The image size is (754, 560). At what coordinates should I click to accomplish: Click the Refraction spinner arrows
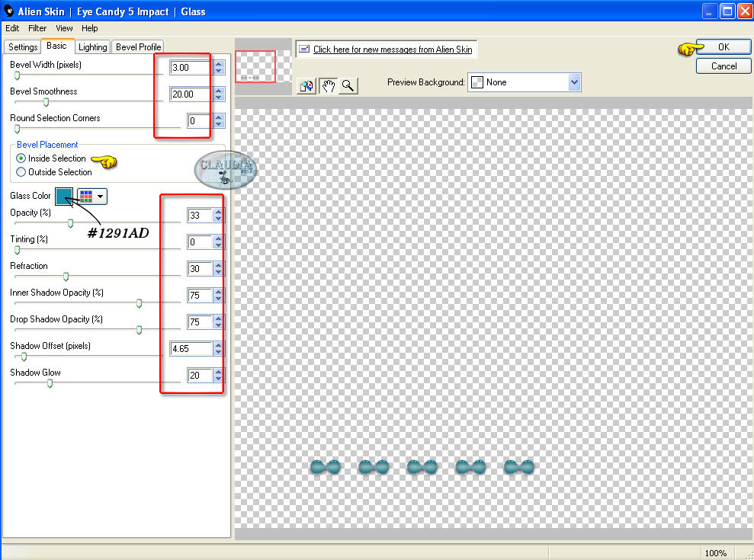[219, 269]
